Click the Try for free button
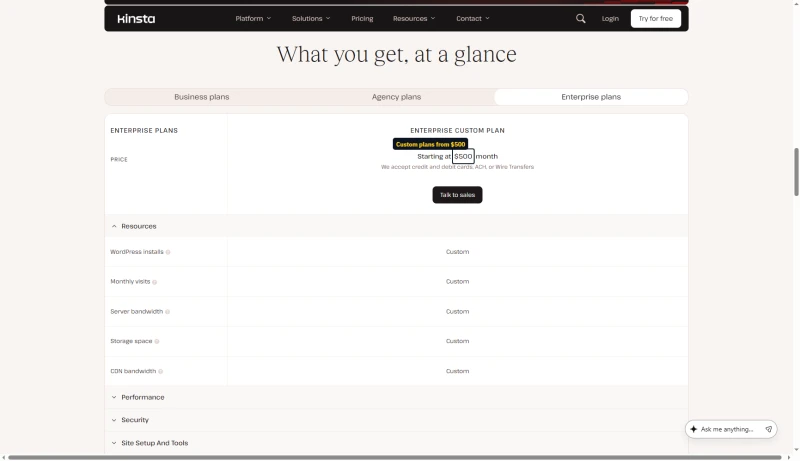This screenshot has width=800, height=461. pos(656,18)
